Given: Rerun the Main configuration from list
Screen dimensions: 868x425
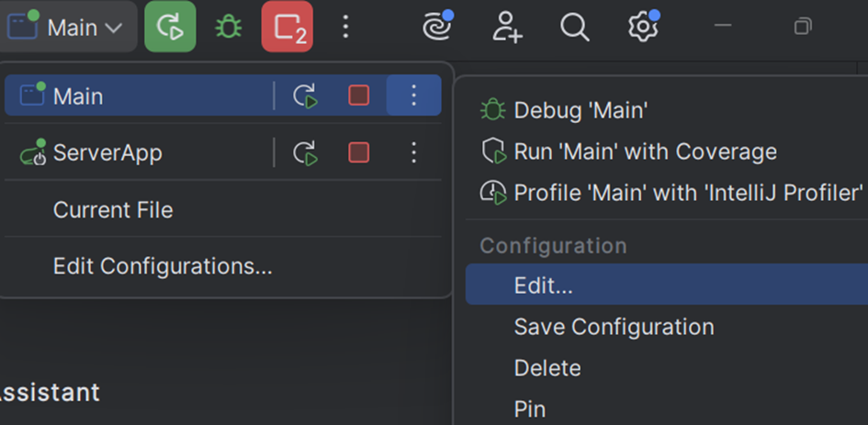Looking at the screenshot, I should [305, 96].
